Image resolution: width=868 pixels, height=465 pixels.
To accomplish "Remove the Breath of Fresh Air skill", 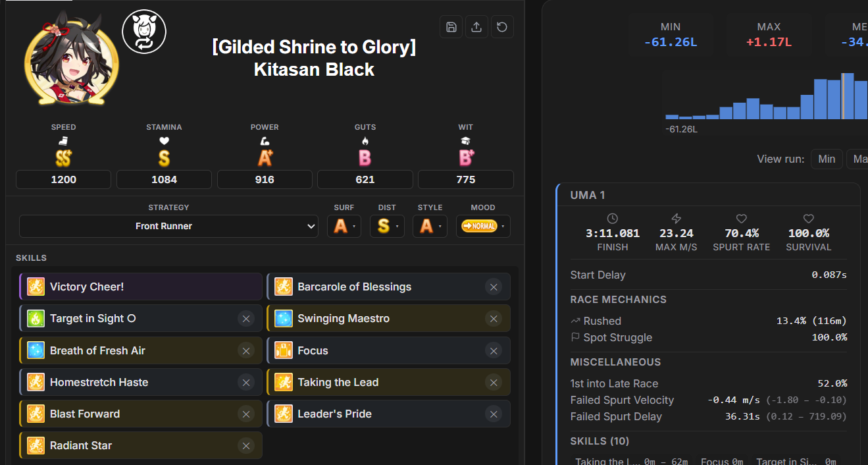I will coord(246,350).
